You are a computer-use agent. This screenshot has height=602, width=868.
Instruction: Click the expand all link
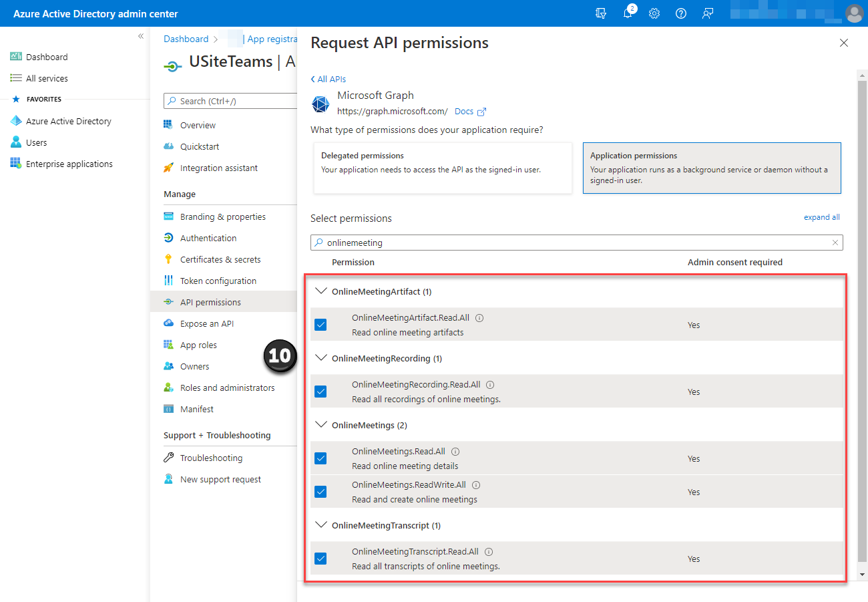822,217
